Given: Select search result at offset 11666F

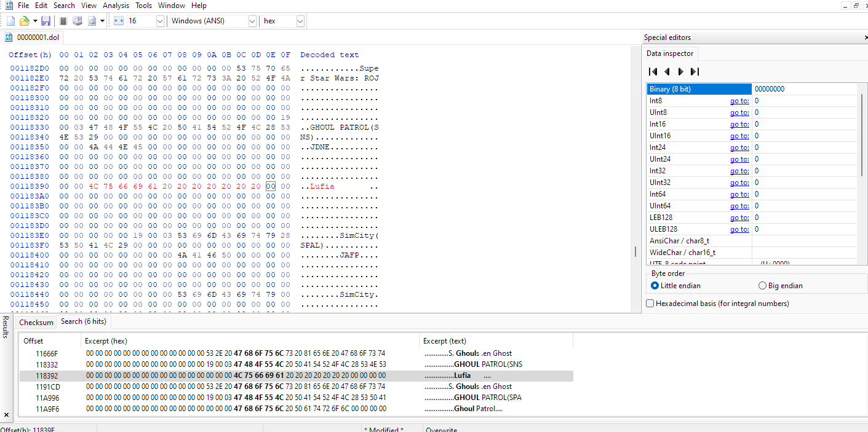Looking at the screenshot, I should 296,353.
